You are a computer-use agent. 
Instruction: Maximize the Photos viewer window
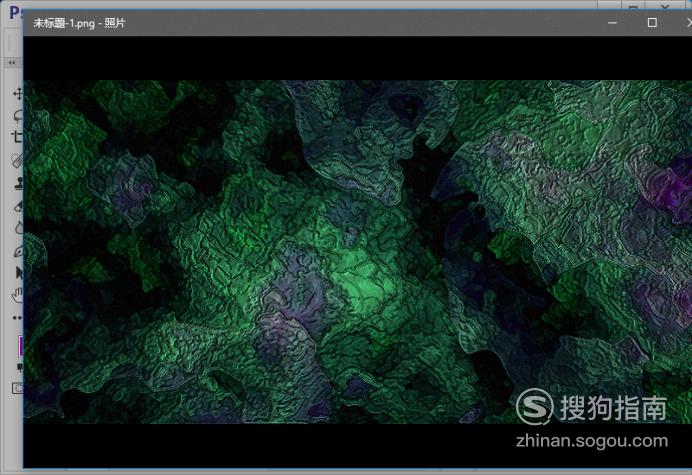(x=652, y=23)
